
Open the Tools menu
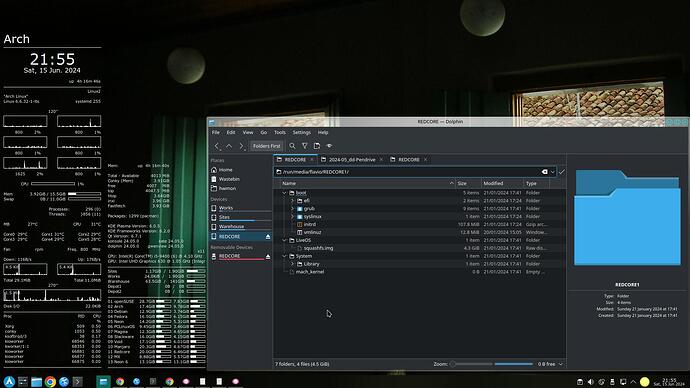(x=280, y=132)
